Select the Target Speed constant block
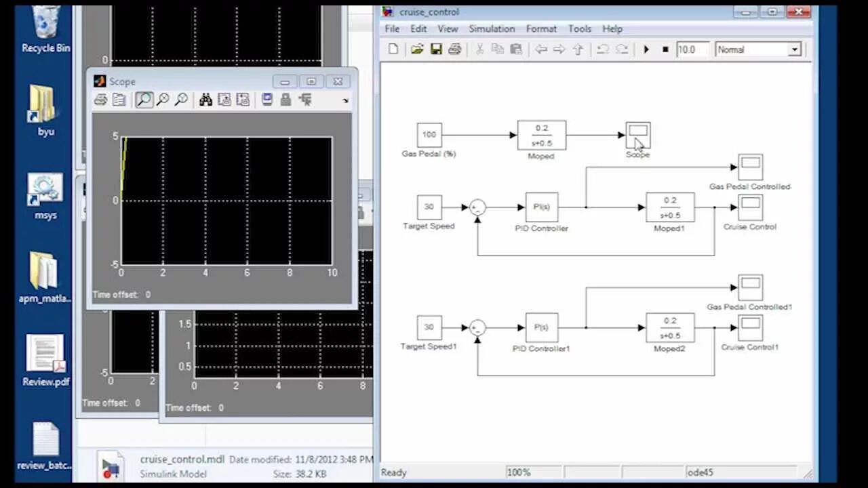Screen dimensions: 868x488 click(429, 207)
